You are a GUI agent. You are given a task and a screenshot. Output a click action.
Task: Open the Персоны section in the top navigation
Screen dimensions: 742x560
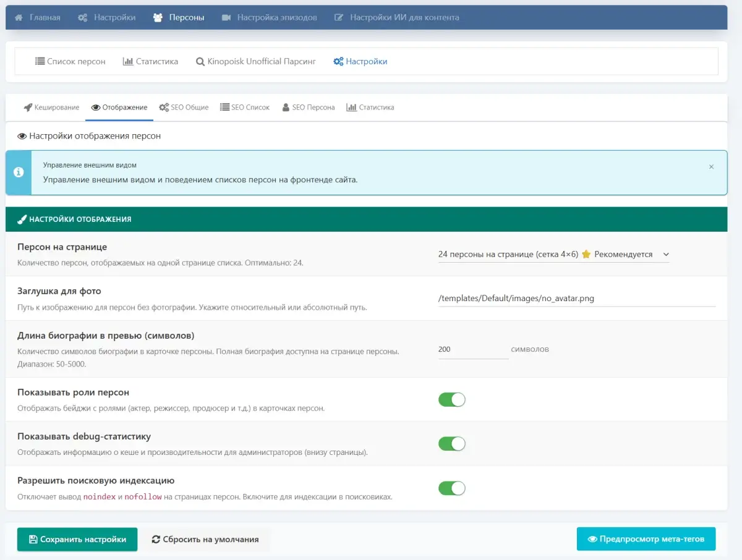click(x=179, y=17)
